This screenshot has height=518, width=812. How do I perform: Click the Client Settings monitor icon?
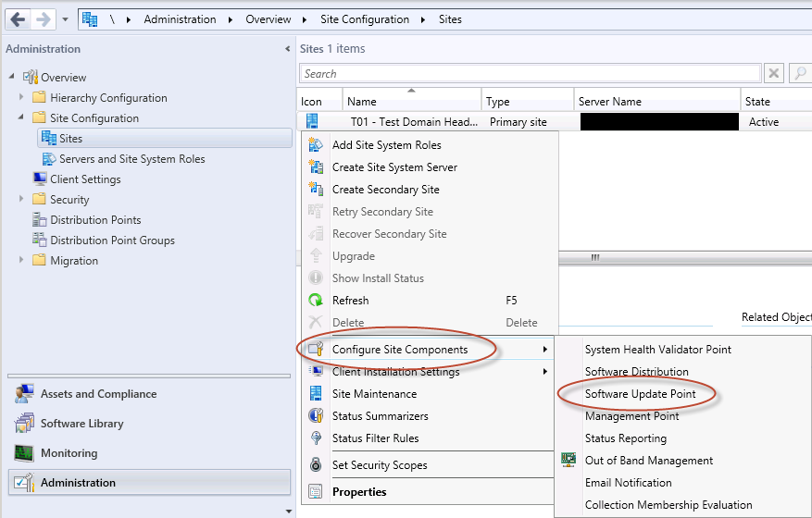40,179
